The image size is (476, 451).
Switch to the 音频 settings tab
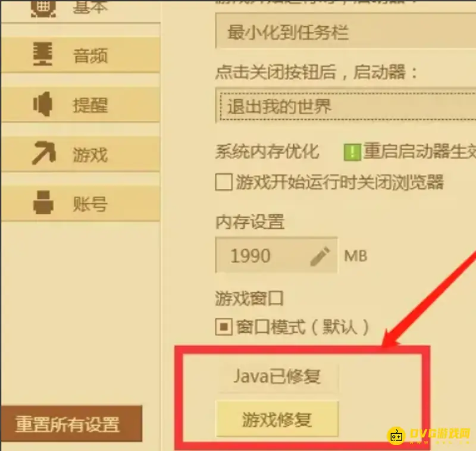(x=80, y=55)
